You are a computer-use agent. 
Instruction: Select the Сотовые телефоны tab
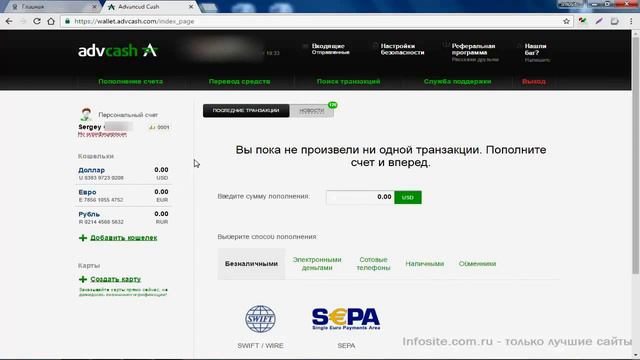[373, 264]
